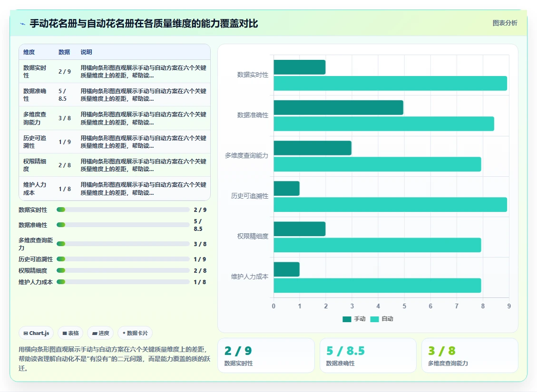Click the 维护人力成本 automatic light bar

(x=377, y=285)
